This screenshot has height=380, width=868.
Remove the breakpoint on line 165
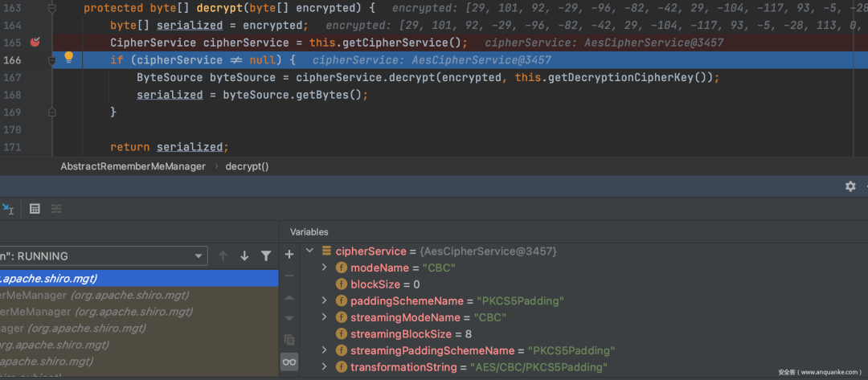(35, 43)
